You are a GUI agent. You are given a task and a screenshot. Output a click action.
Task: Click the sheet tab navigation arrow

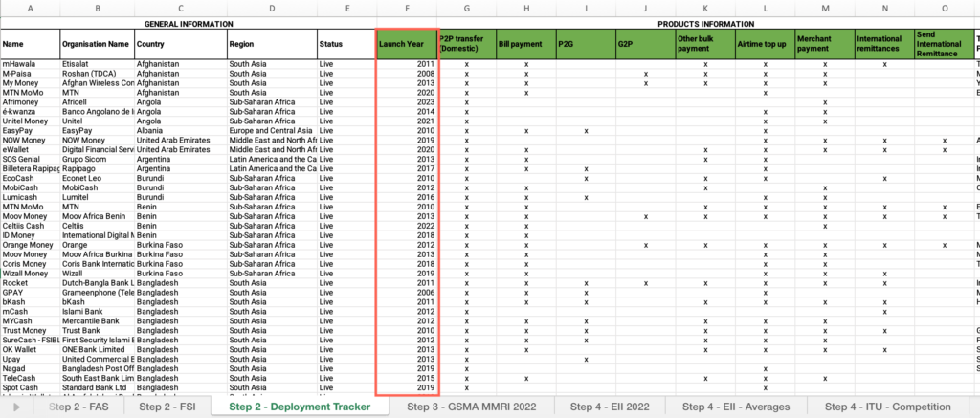pyautogui.click(x=17, y=407)
